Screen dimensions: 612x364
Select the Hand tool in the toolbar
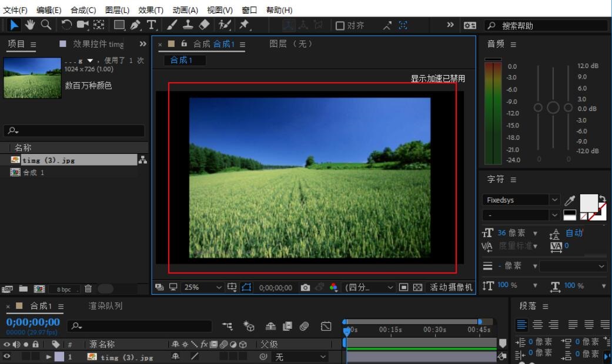coord(29,25)
